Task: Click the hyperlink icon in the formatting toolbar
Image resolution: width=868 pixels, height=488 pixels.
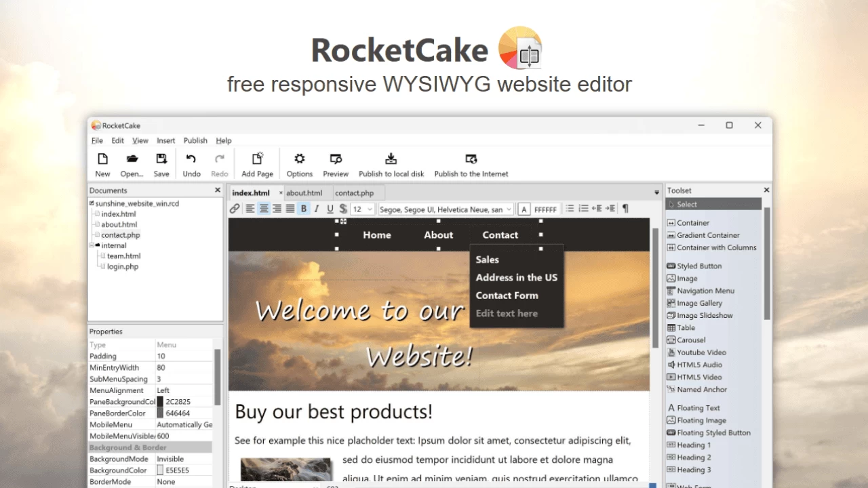Action: 234,209
